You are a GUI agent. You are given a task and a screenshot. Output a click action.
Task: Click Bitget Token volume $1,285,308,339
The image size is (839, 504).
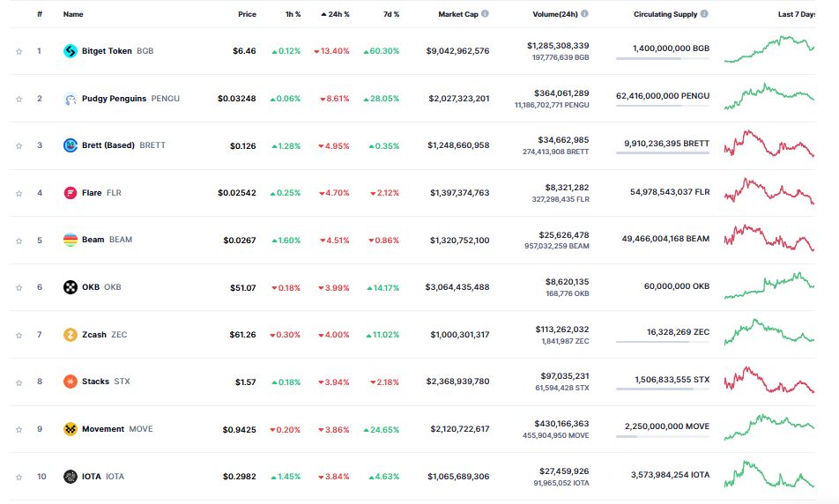[558, 46]
